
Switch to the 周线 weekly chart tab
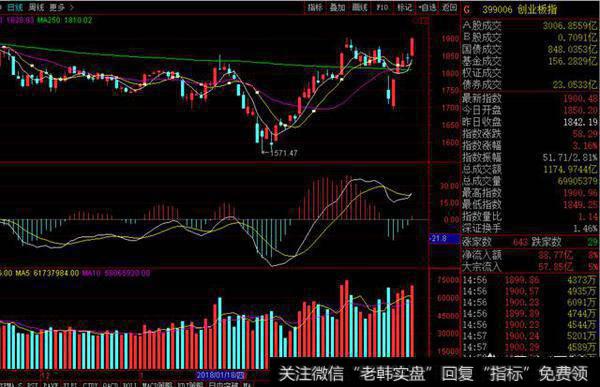36,7
